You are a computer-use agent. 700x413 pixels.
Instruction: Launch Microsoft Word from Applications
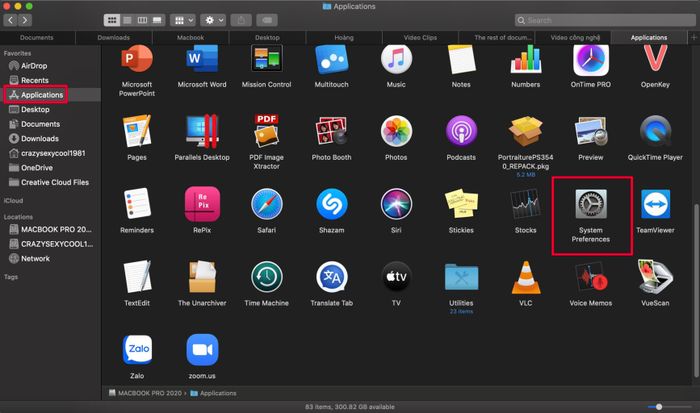pos(202,58)
